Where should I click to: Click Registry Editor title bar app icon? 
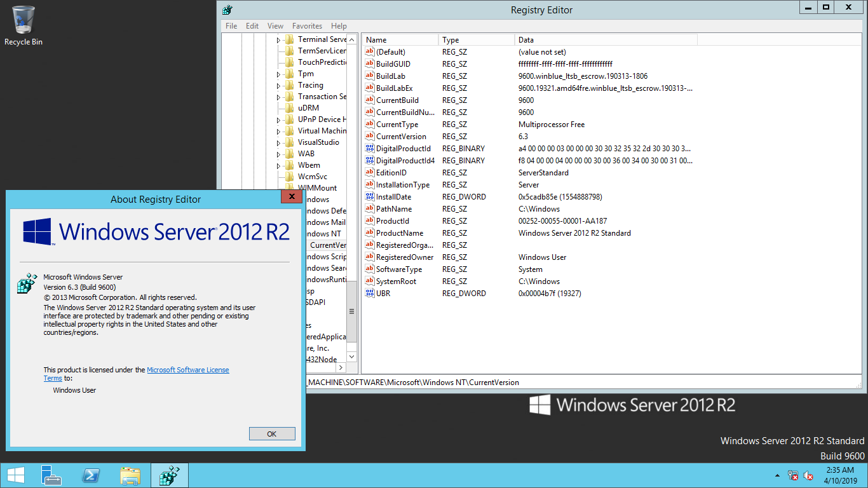point(227,10)
